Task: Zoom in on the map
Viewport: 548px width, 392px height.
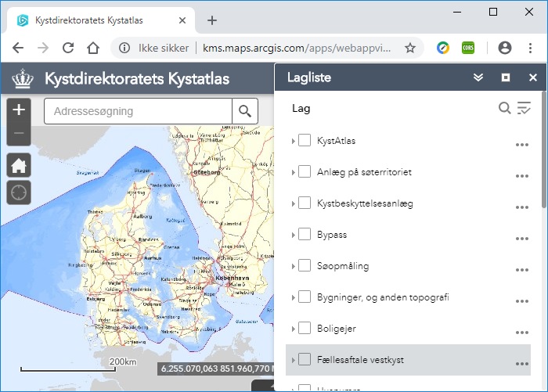Action: [19, 110]
